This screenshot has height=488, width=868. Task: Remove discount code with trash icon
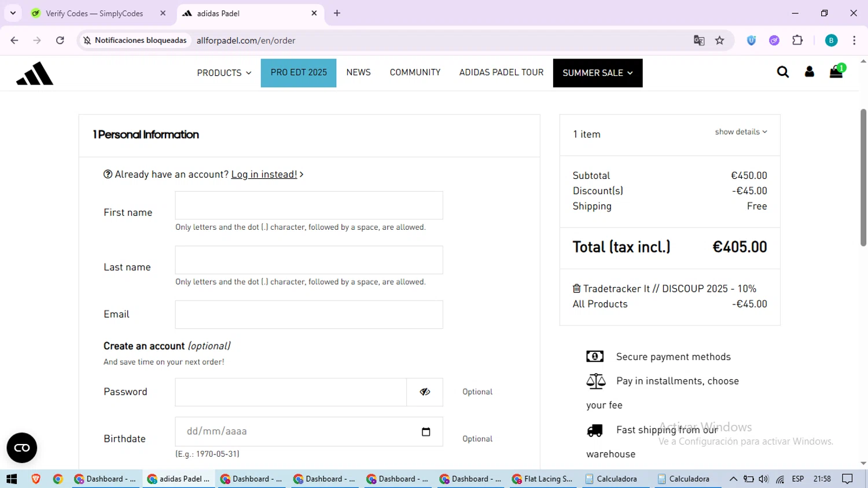pyautogui.click(x=576, y=288)
